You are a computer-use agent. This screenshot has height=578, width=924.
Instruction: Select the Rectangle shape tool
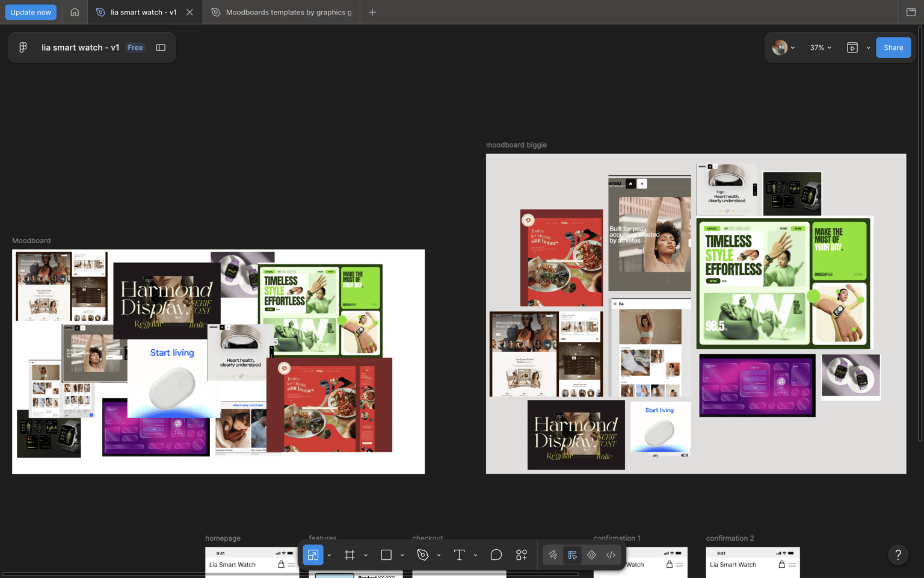click(386, 555)
